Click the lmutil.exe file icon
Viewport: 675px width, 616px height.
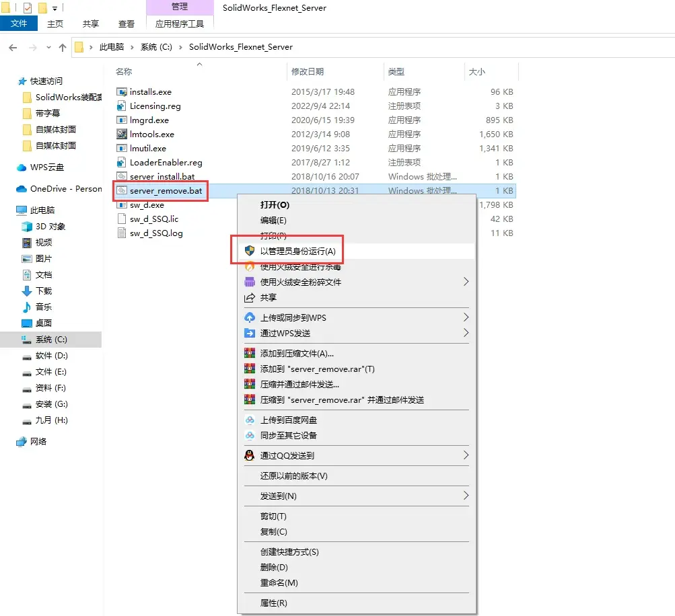[122, 149]
